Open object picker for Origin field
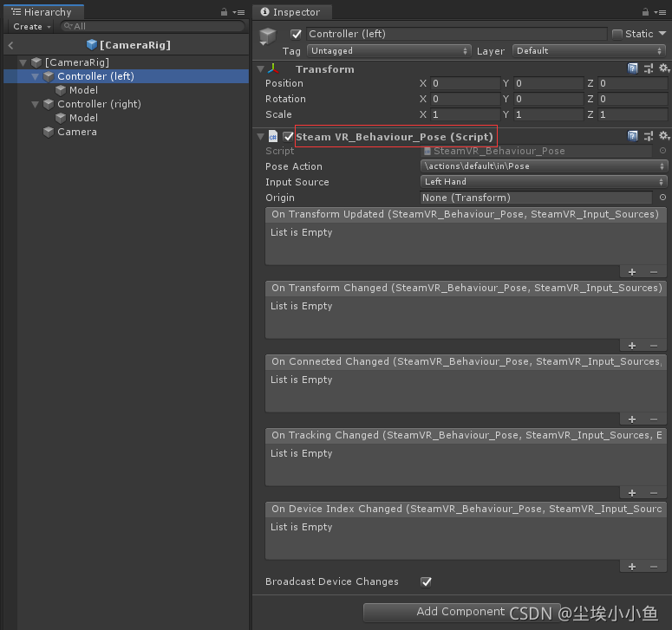Screen dimensions: 672x630 tap(662, 198)
